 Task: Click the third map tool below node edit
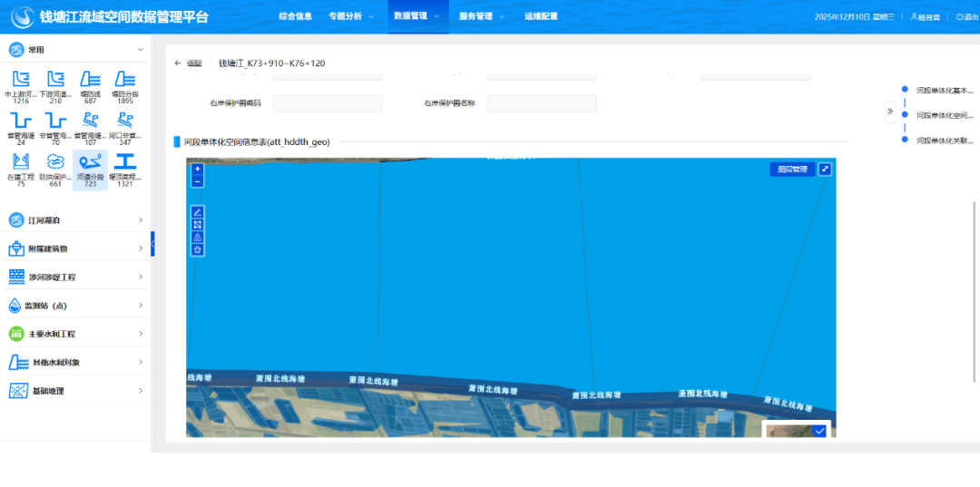[198, 237]
